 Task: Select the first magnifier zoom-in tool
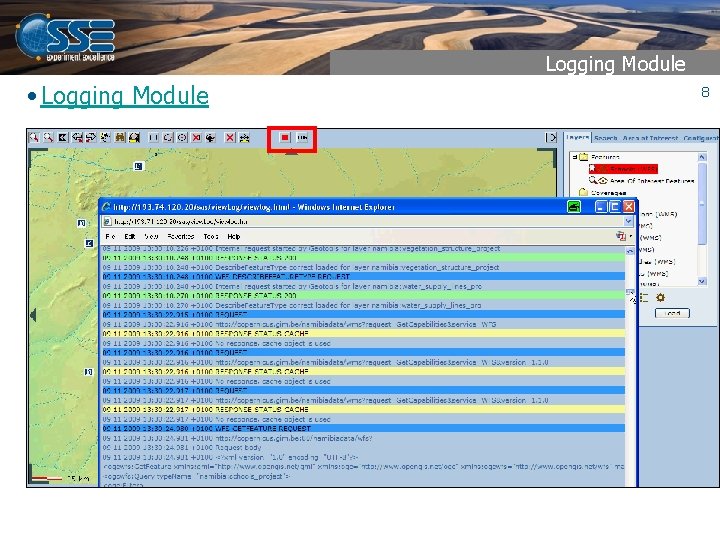[34, 137]
